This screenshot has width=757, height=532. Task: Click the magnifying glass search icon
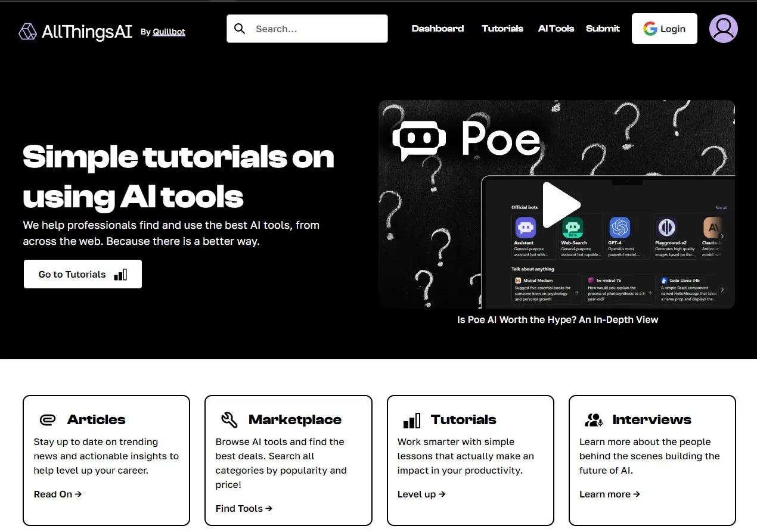click(240, 29)
